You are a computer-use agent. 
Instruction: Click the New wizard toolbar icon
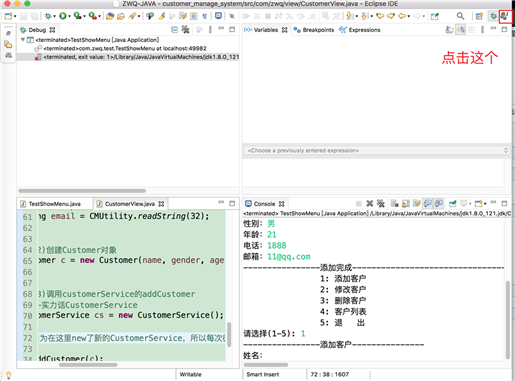click(9, 16)
